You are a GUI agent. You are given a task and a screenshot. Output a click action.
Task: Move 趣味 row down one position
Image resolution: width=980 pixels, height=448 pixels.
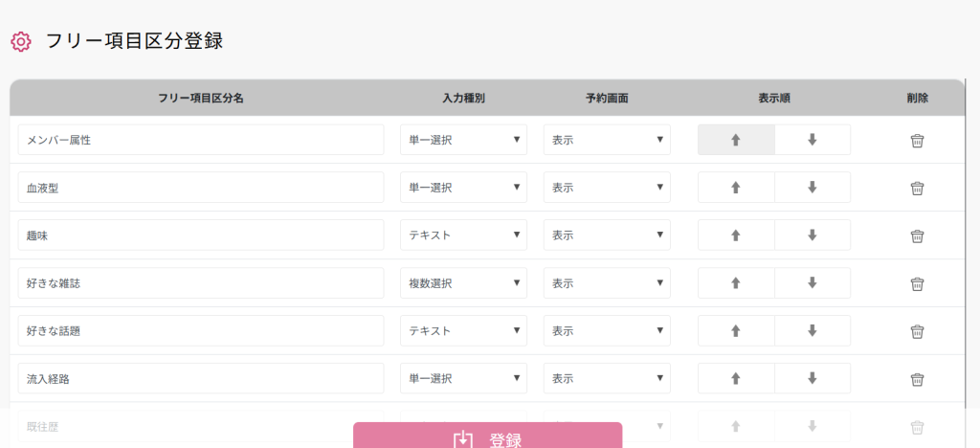click(x=812, y=235)
